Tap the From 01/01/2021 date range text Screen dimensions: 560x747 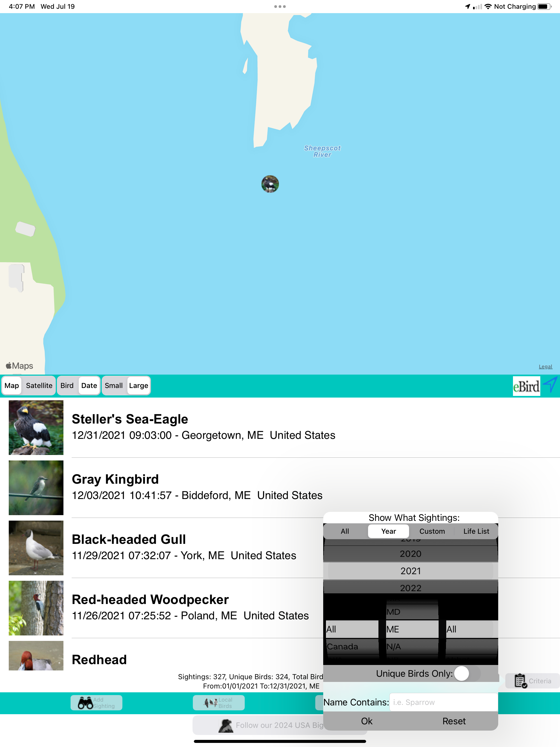(261, 686)
